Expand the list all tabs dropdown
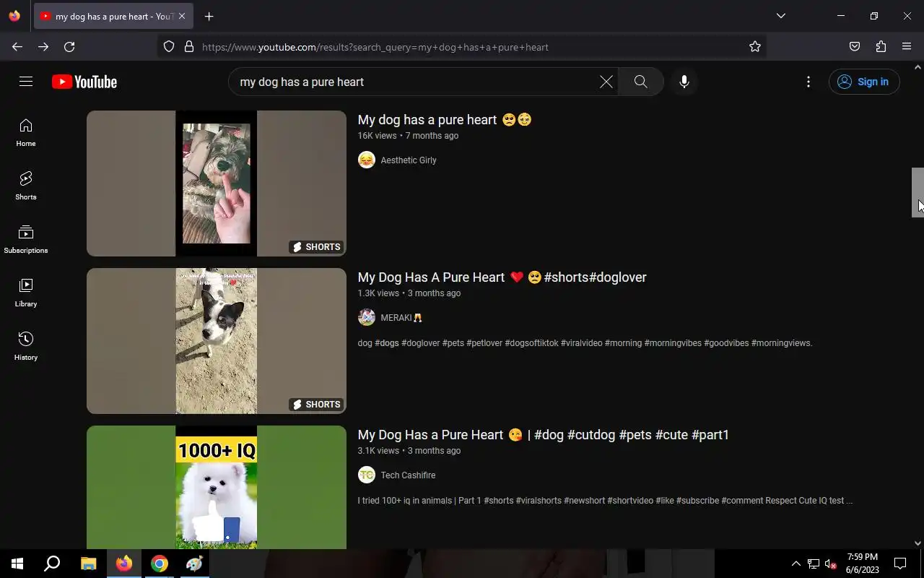The image size is (924, 578). [x=780, y=16]
